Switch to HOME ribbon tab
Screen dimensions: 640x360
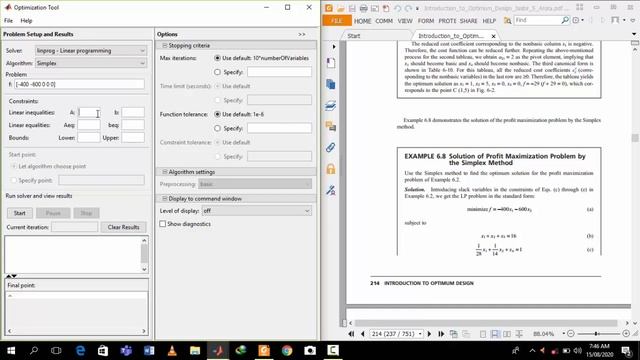362,21
